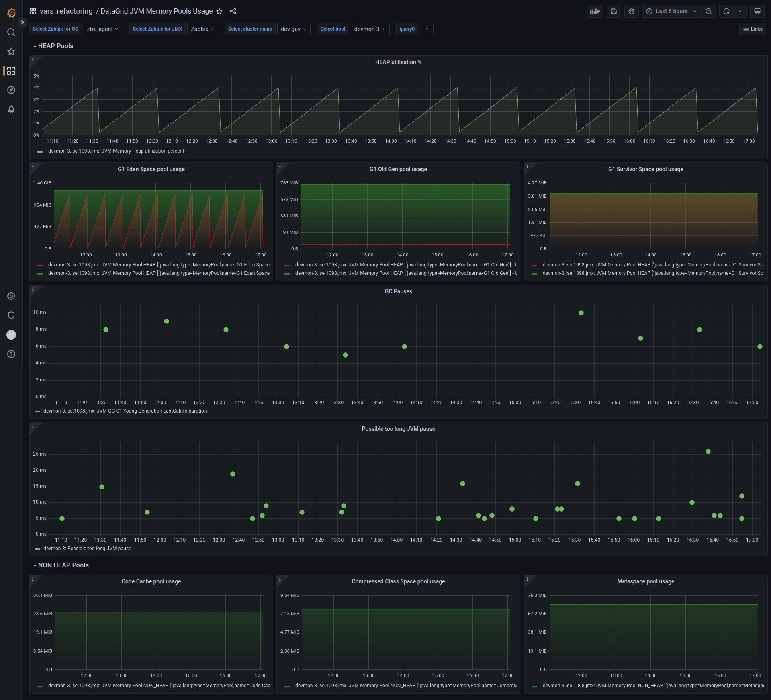This screenshot has width=771, height=700.
Task: Toggle the Possible too long JVM pause series
Action: [x=87, y=548]
